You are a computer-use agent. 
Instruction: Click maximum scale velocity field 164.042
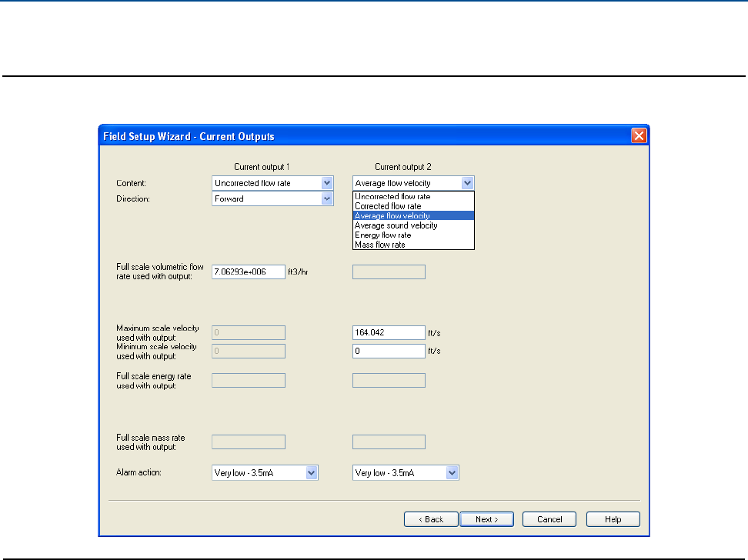point(388,333)
